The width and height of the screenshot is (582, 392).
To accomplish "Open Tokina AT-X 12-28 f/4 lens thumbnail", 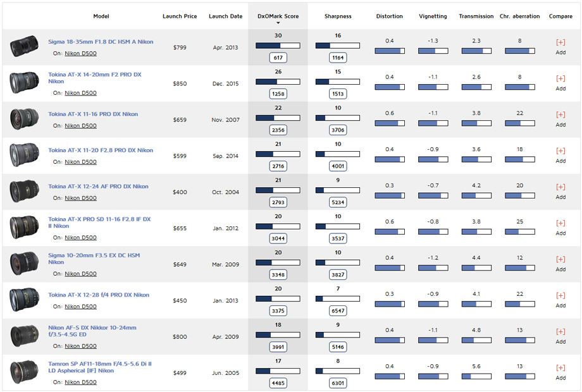I will pyautogui.click(x=25, y=299).
